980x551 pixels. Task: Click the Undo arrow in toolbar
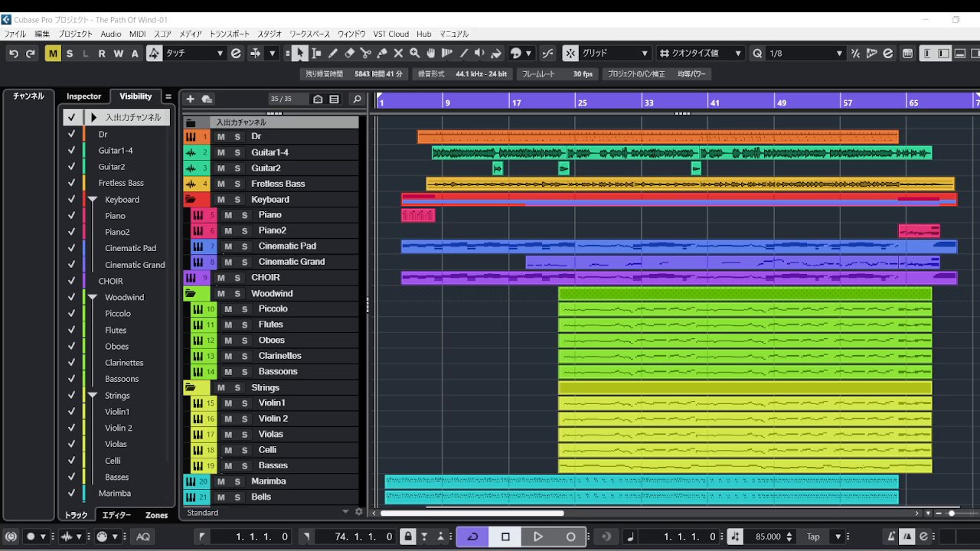pos(14,54)
